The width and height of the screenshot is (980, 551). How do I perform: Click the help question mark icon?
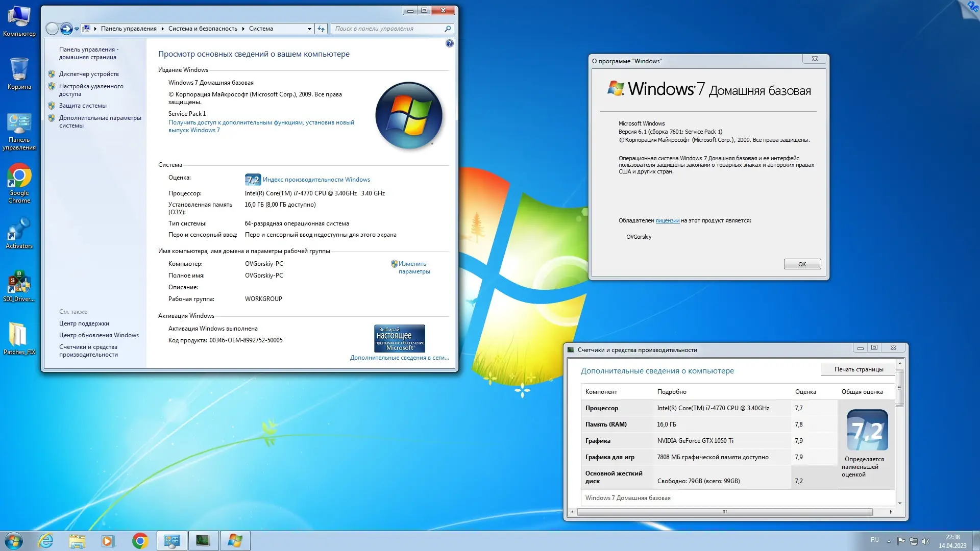(449, 44)
